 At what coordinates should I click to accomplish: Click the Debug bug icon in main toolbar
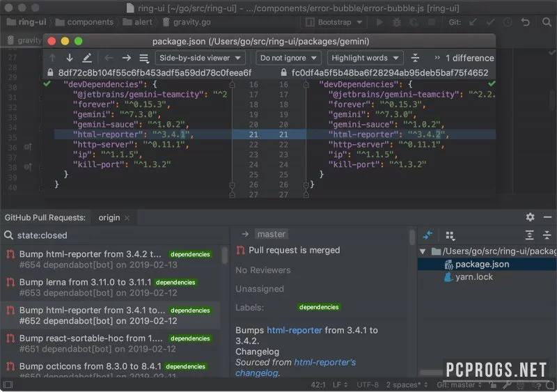click(x=397, y=22)
